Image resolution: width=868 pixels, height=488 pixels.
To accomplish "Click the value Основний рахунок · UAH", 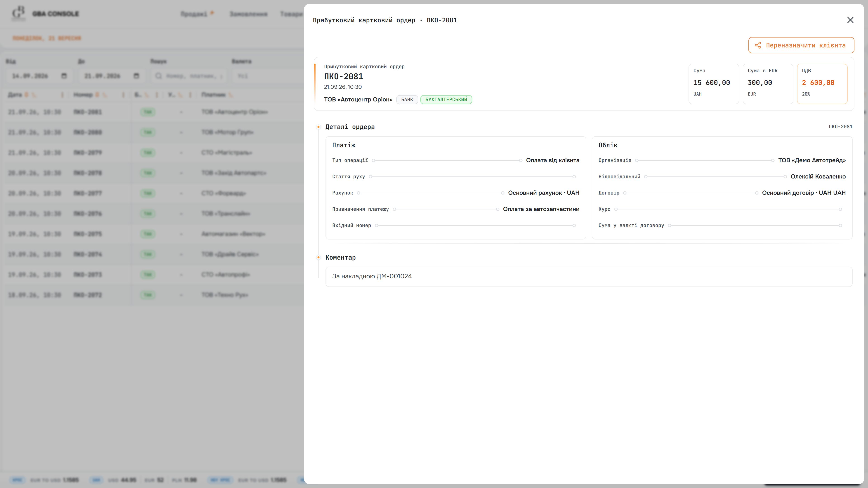I will point(543,193).
